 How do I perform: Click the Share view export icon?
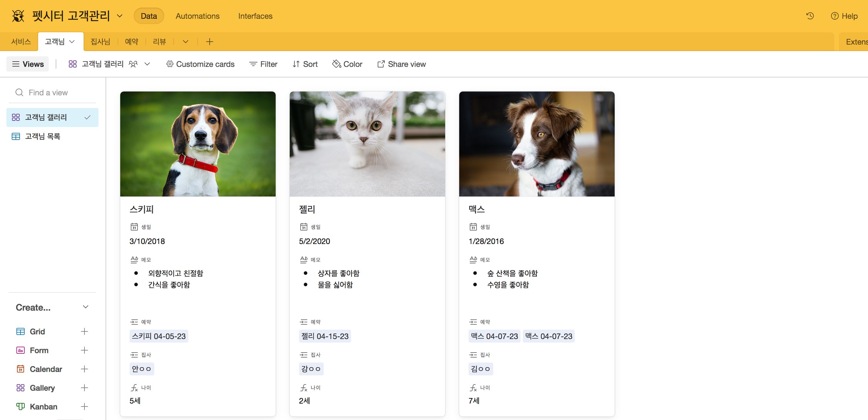[x=381, y=64]
